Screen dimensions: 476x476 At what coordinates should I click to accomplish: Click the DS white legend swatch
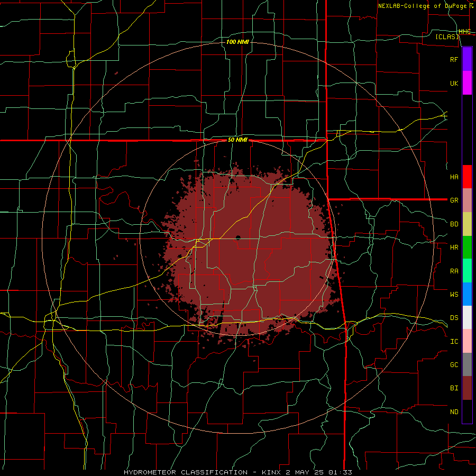point(467,317)
